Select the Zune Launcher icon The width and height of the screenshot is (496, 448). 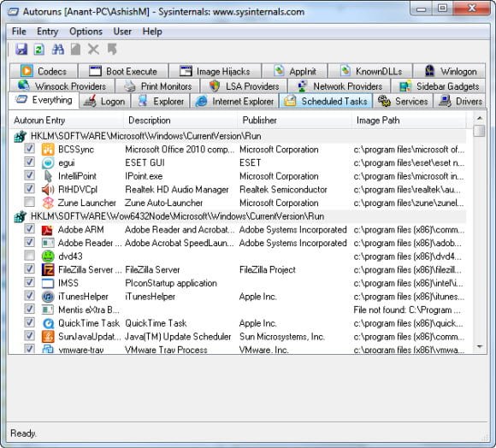point(48,203)
